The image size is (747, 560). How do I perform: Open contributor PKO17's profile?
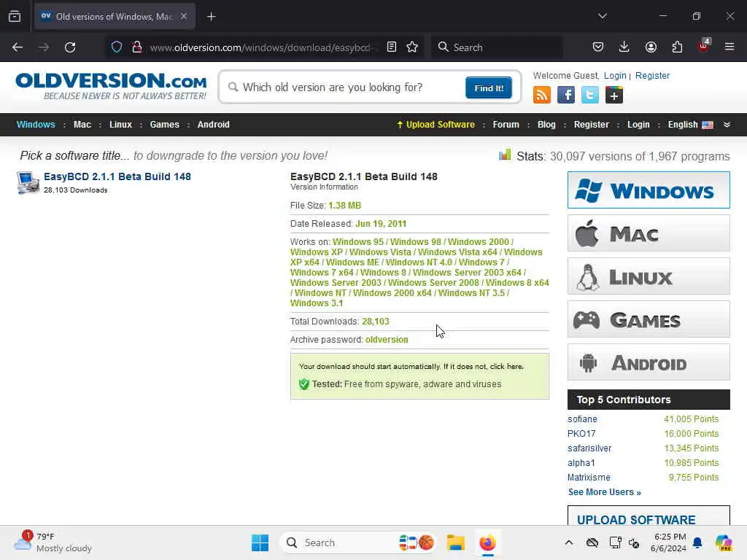click(x=581, y=434)
